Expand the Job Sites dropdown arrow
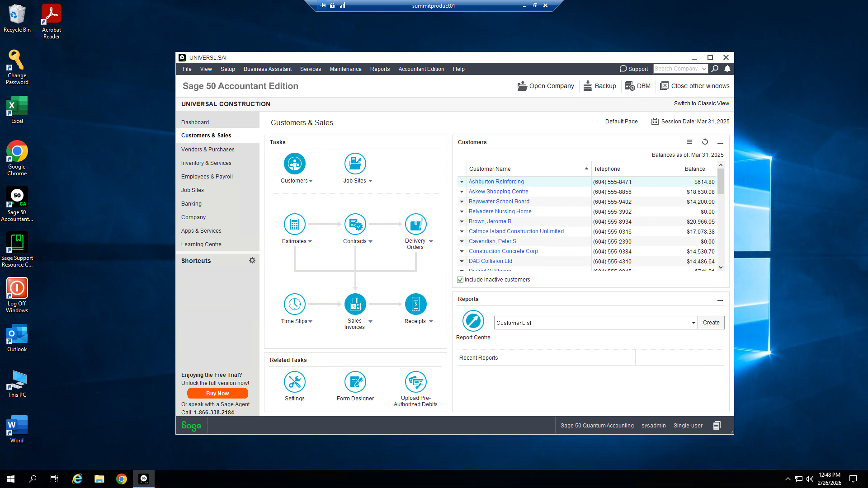 tap(371, 180)
